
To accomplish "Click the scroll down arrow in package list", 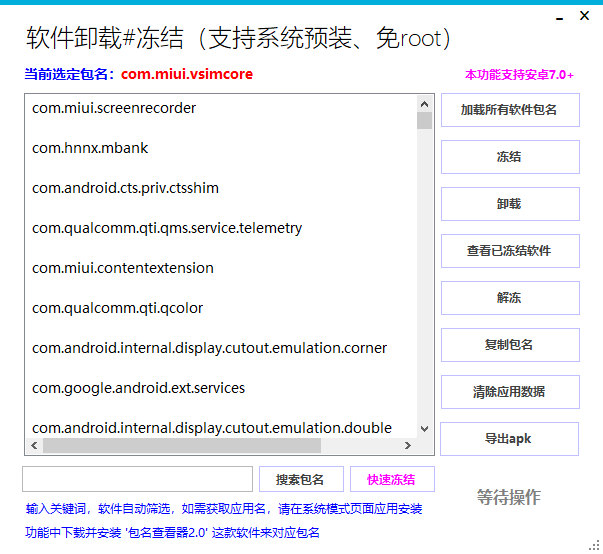I will [x=425, y=428].
